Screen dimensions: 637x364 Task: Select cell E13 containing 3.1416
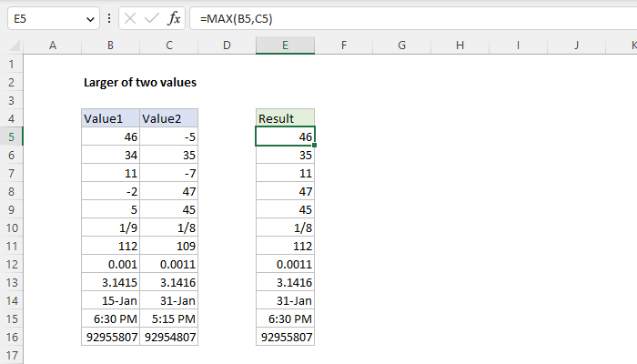(285, 282)
